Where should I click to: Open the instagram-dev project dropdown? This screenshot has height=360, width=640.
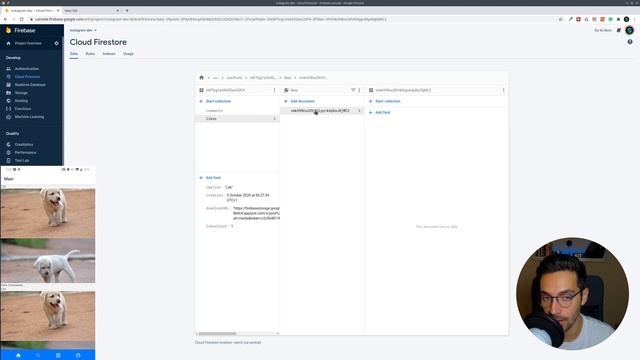pyautogui.click(x=83, y=30)
